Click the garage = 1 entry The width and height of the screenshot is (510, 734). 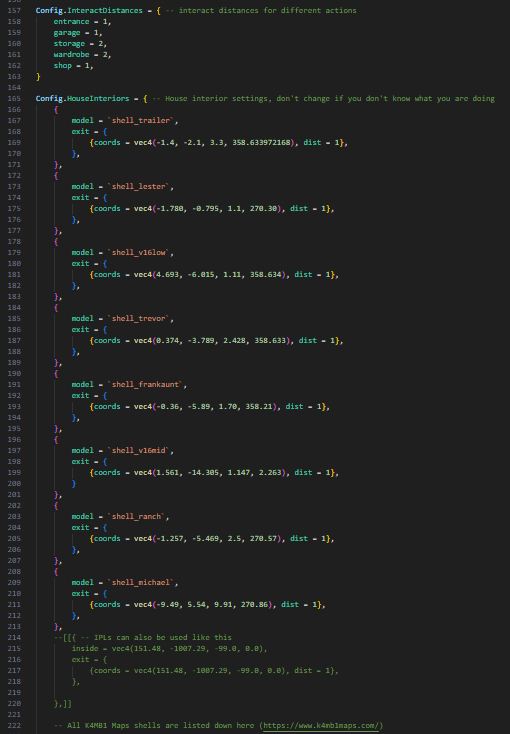[x=78, y=32]
